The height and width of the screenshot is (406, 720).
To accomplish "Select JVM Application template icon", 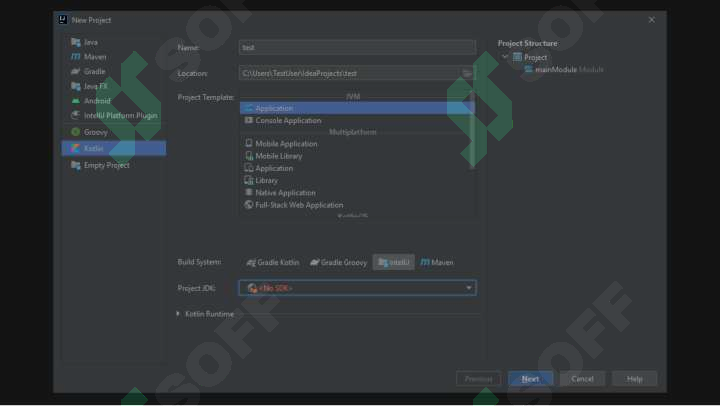I will click(x=248, y=108).
